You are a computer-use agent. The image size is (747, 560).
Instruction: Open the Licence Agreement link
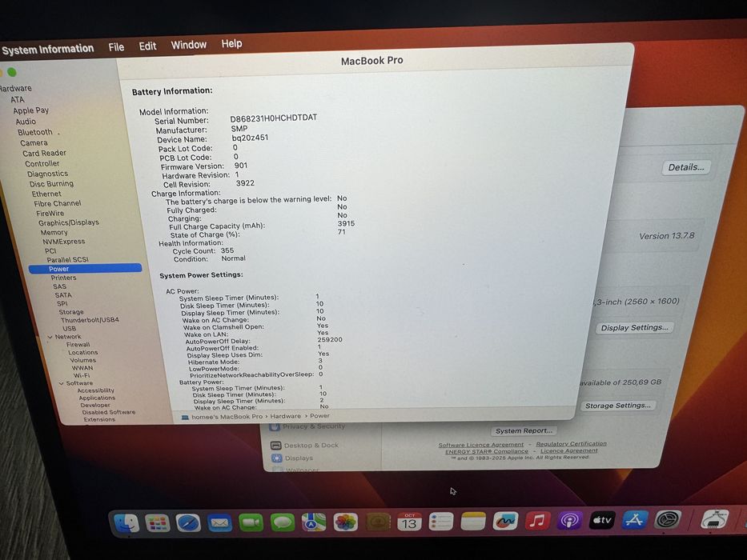click(x=568, y=450)
